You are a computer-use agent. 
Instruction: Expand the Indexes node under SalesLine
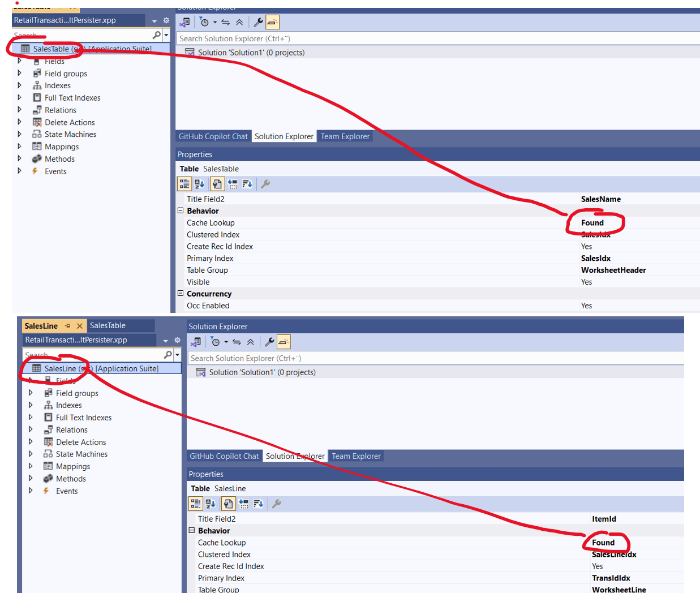[x=31, y=405]
